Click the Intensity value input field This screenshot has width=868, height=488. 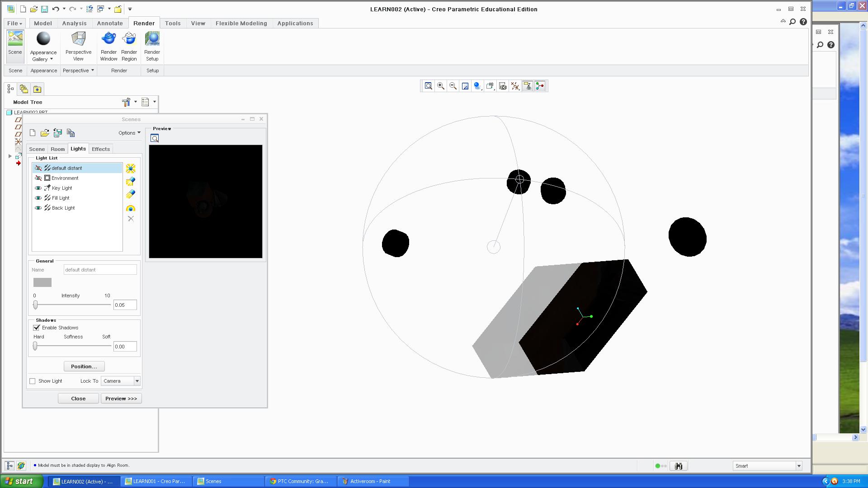click(125, 305)
